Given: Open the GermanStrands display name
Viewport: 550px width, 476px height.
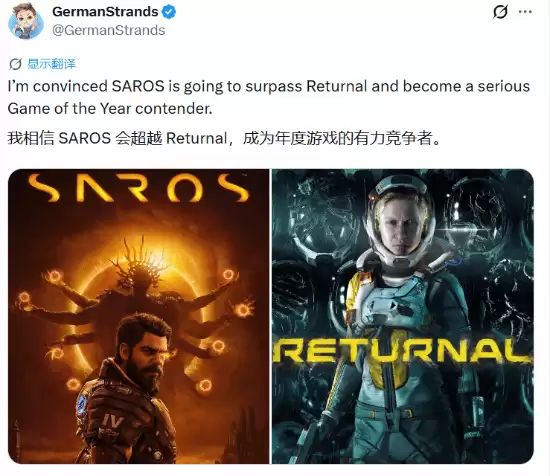Looking at the screenshot, I should pos(105,12).
